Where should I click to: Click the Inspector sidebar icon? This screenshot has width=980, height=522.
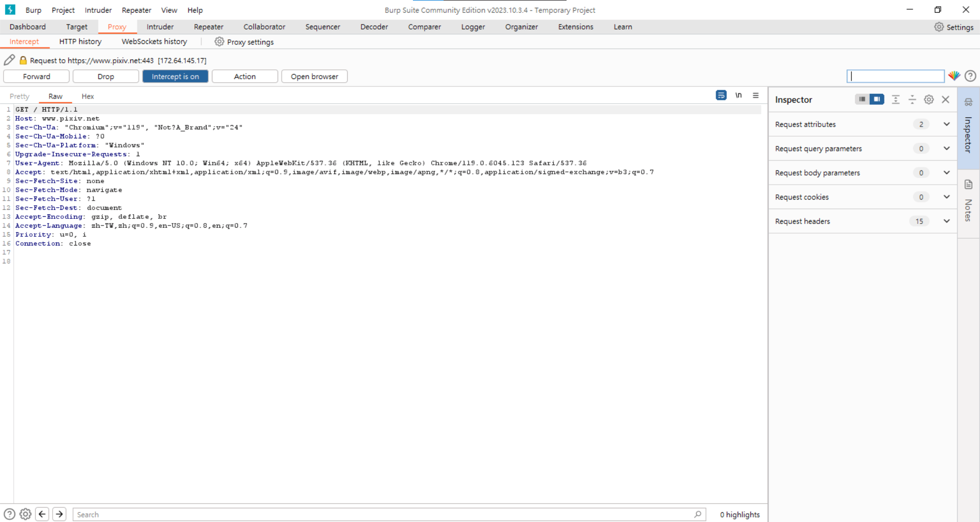coord(968,102)
